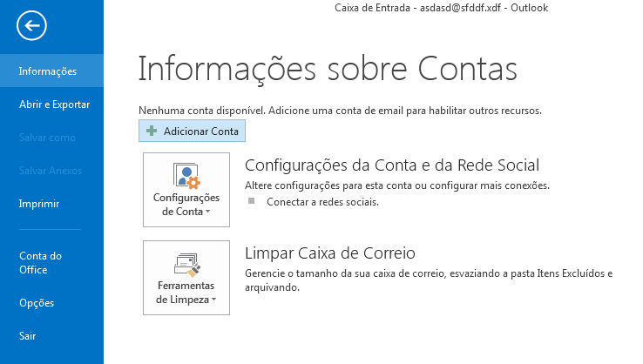Click the Configurações de Conta button label
This screenshot has width=643, height=364.
coord(186,205)
